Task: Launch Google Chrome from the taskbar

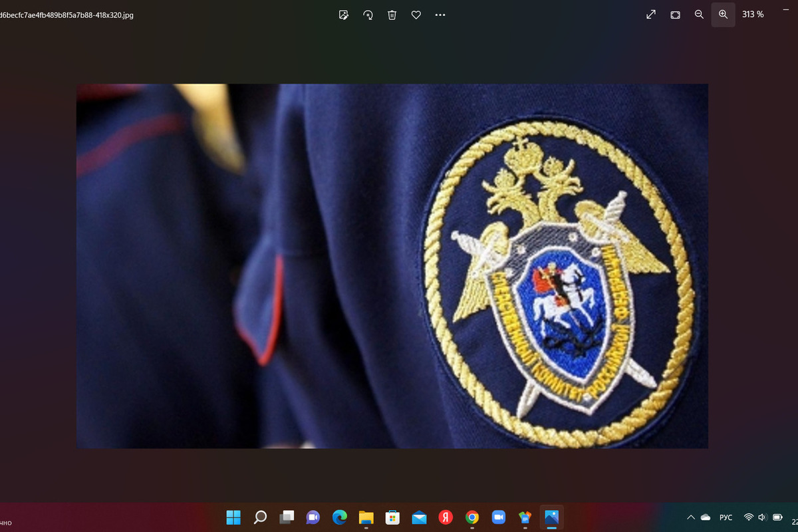Action: (x=472, y=517)
